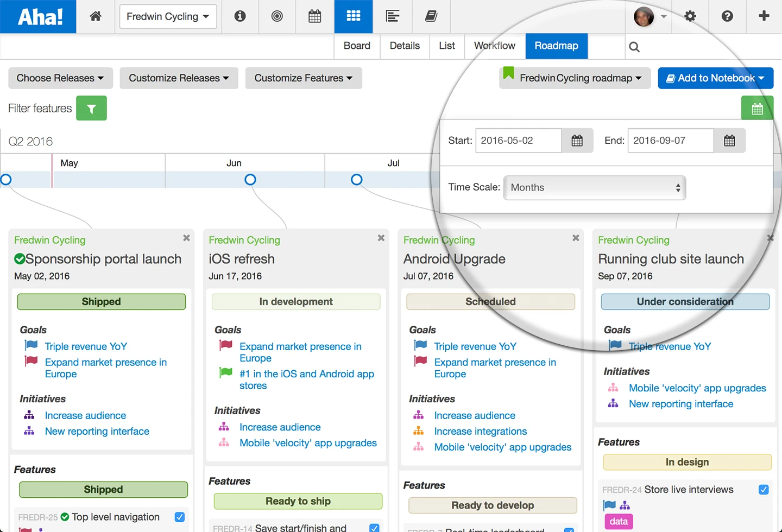
Task: Click the In development status button
Action: [x=296, y=302]
